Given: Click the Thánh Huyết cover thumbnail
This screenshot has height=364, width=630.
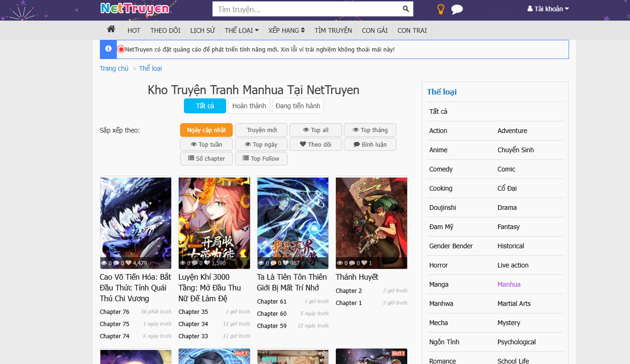Looking at the screenshot, I should (371, 223).
